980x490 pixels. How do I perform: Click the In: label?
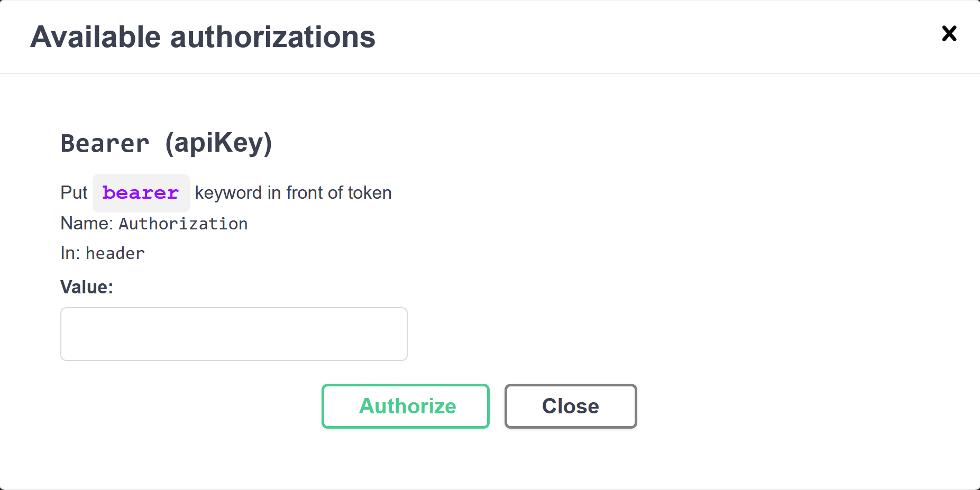[x=70, y=254]
